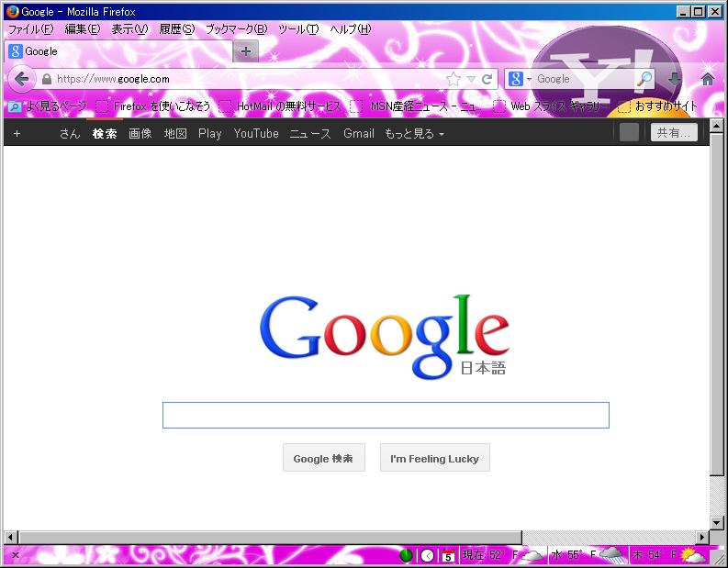728x568 pixels.
Task: Click the horizontal scrollbar left arrow
Action: (11, 538)
